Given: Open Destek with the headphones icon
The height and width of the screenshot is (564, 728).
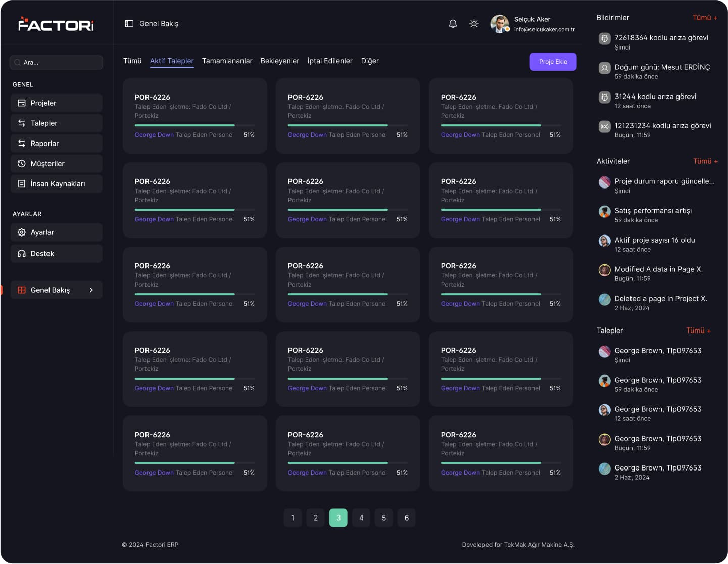Looking at the screenshot, I should pyautogui.click(x=22, y=254).
